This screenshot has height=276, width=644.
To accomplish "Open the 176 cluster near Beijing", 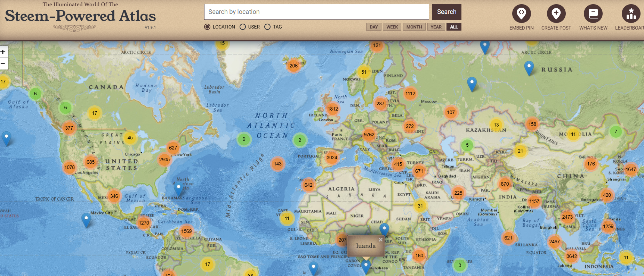I will (x=591, y=164).
